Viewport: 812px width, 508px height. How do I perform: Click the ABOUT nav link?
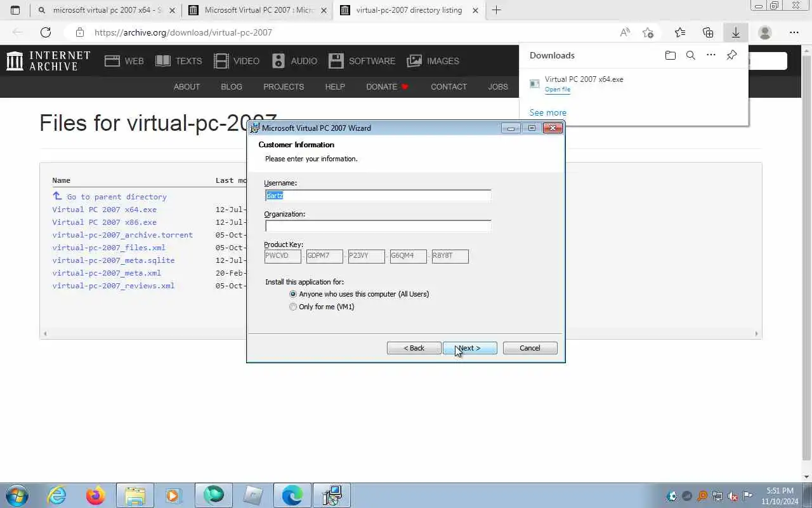click(187, 87)
